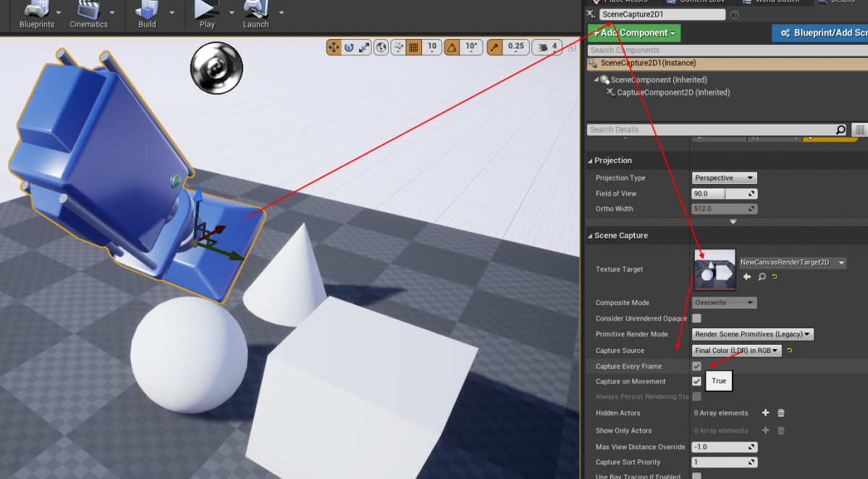This screenshot has height=479, width=868.
Task: Browse to Texture Target asset with magnifier icon
Action: (x=762, y=277)
